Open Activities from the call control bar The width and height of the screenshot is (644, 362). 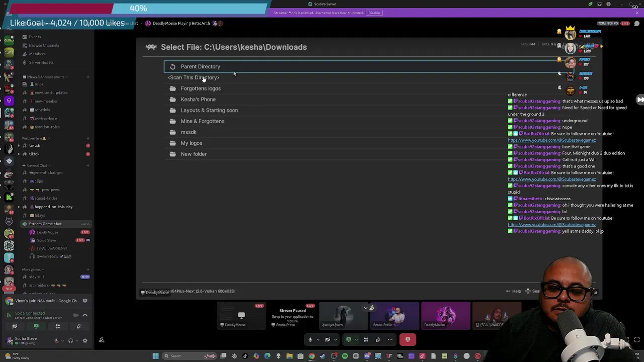(x=366, y=339)
